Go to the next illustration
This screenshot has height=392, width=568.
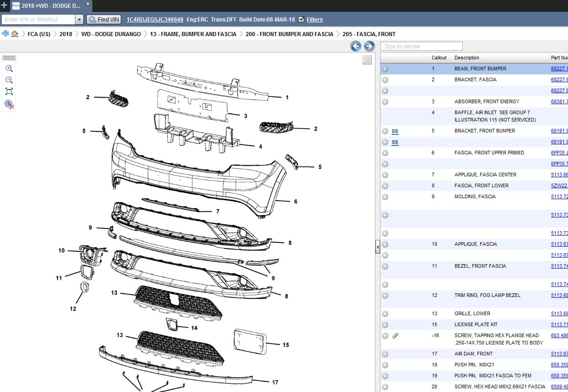click(370, 46)
